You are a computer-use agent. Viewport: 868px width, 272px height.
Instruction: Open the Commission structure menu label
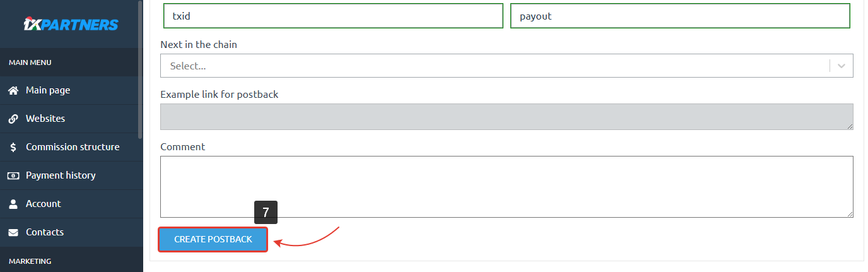click(73, 147)
